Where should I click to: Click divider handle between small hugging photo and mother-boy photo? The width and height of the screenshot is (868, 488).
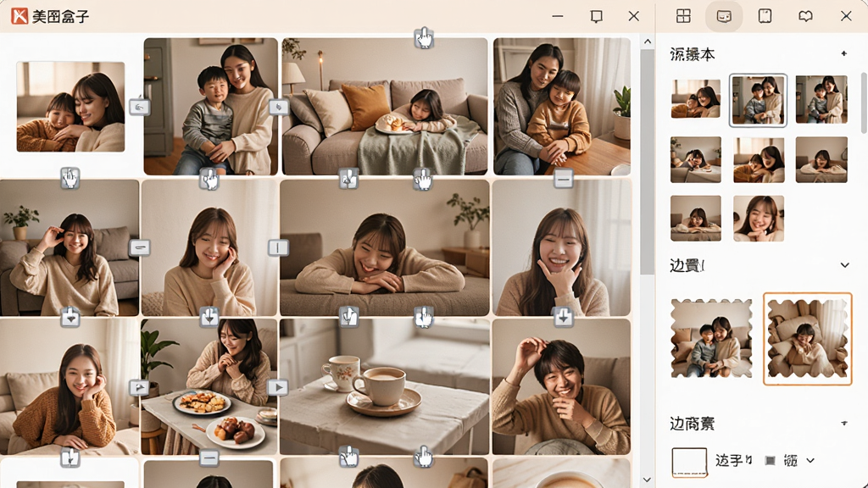(140, 106)
